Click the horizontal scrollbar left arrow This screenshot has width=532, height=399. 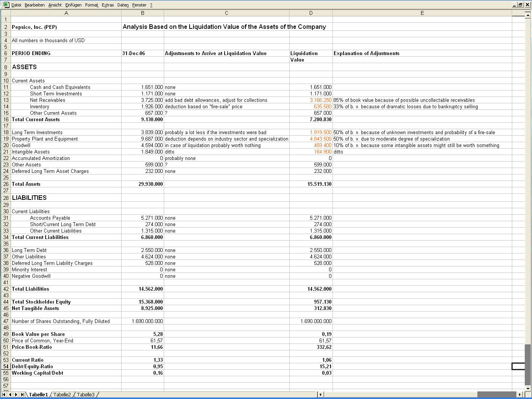click(x=320, y=394)
